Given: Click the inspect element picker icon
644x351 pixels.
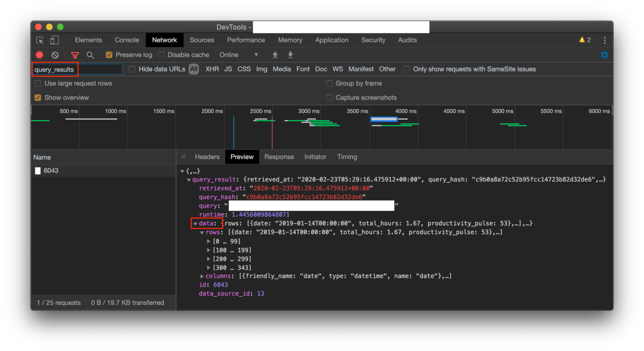Looking at the screenshot, I should point(40,40).
